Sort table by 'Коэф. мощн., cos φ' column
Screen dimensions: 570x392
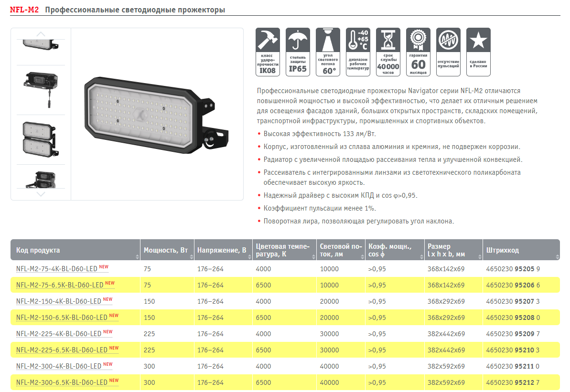[x=421, y=257]
